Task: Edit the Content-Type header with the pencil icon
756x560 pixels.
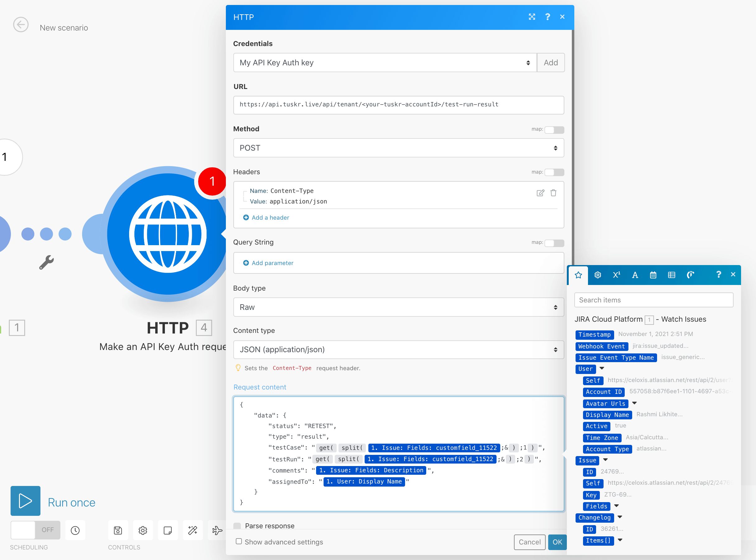Action: tap(540, 193)
